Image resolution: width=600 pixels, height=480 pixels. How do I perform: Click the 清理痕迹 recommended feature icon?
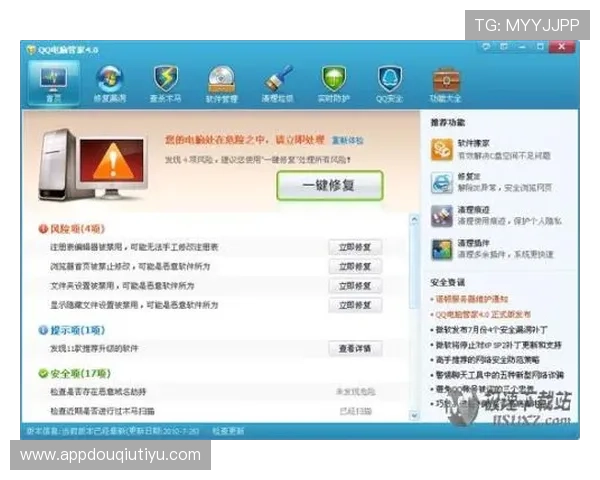click(442, 216)
